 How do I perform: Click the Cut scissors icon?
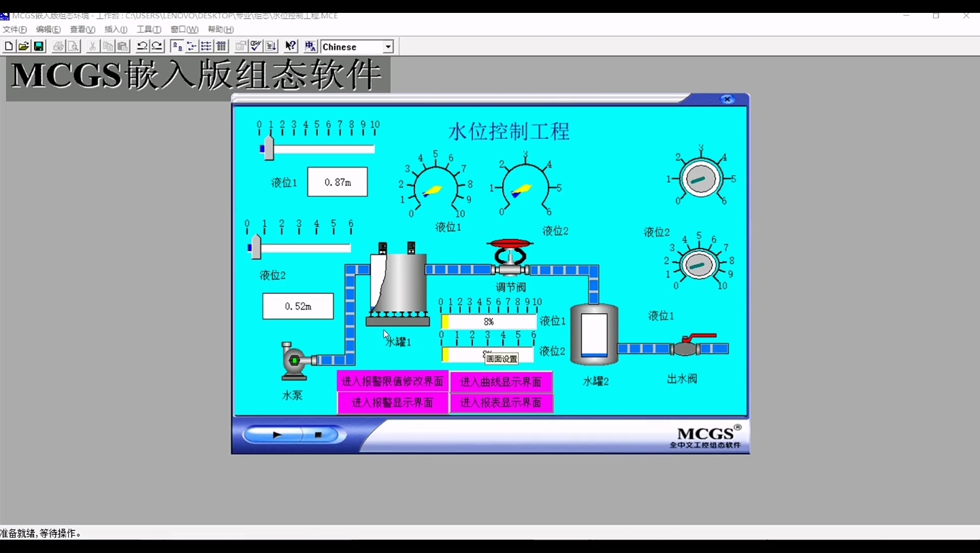93,46
